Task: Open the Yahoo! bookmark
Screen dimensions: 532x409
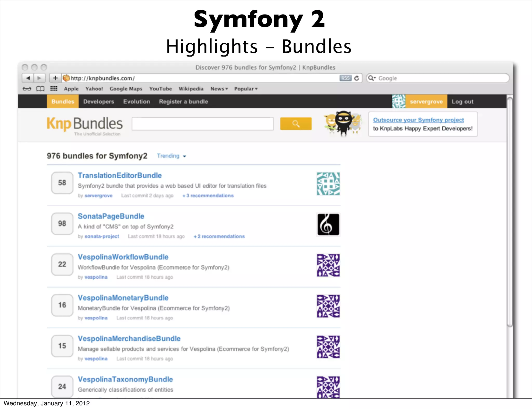Action: click(x=94, y=89)
